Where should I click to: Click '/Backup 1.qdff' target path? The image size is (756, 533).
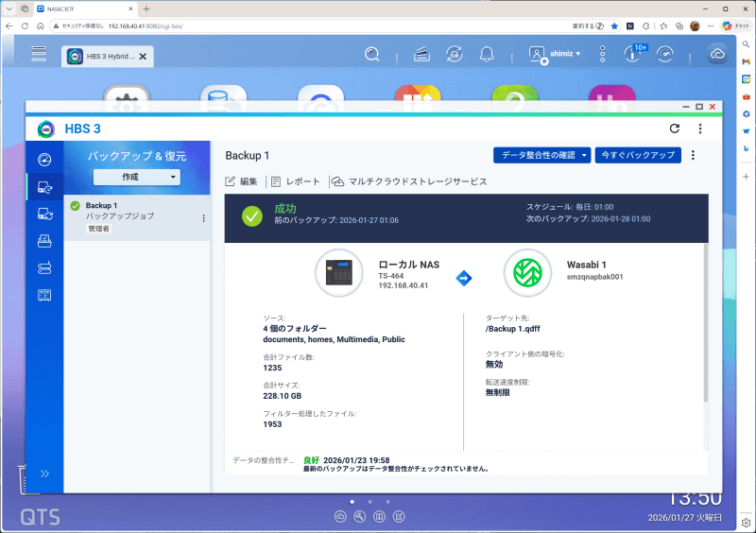coord(512,329)
